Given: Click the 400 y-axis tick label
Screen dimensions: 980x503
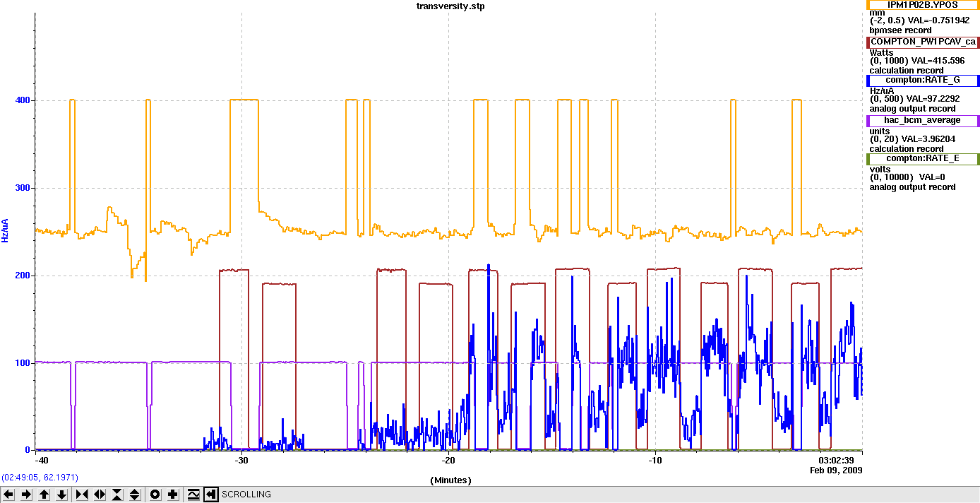Looking at the screenshot, I should (x=23, y=100).
